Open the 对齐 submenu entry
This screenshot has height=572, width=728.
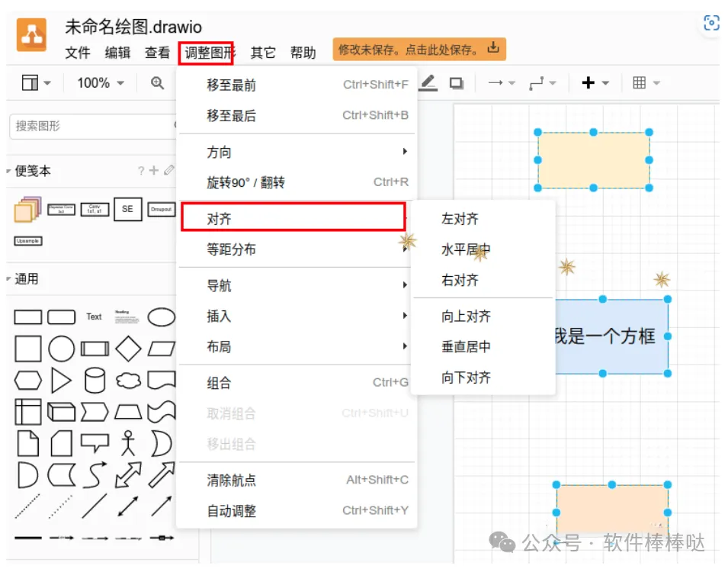293,217
